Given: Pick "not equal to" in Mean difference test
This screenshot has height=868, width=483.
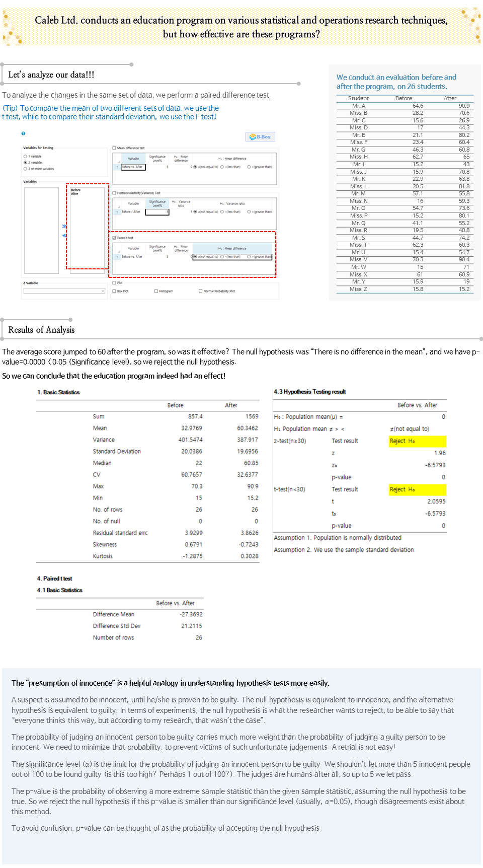Looking at the screenshot, I should [x=195, y=167].
